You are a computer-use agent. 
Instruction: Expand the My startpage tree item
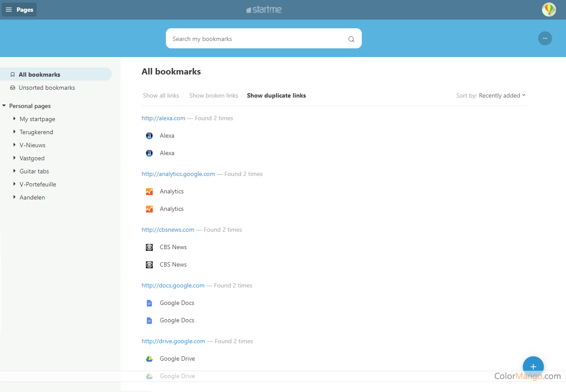click(x=14, y=119)
